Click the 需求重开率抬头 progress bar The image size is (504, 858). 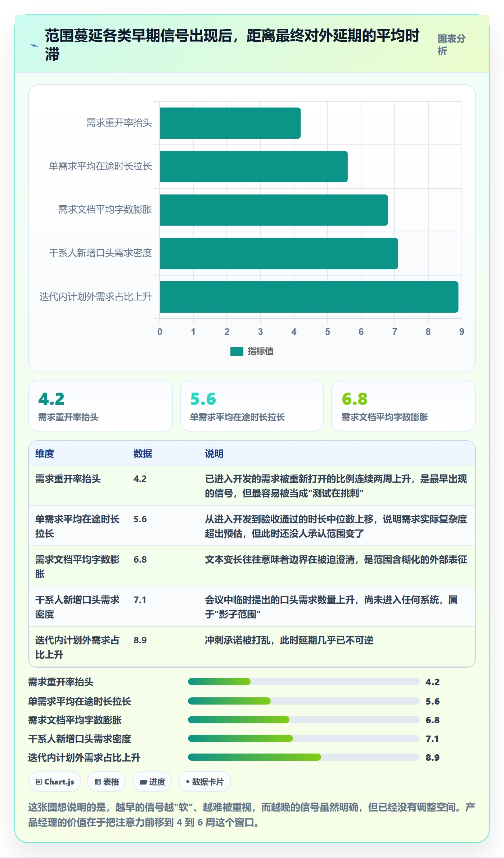(303, 682)
